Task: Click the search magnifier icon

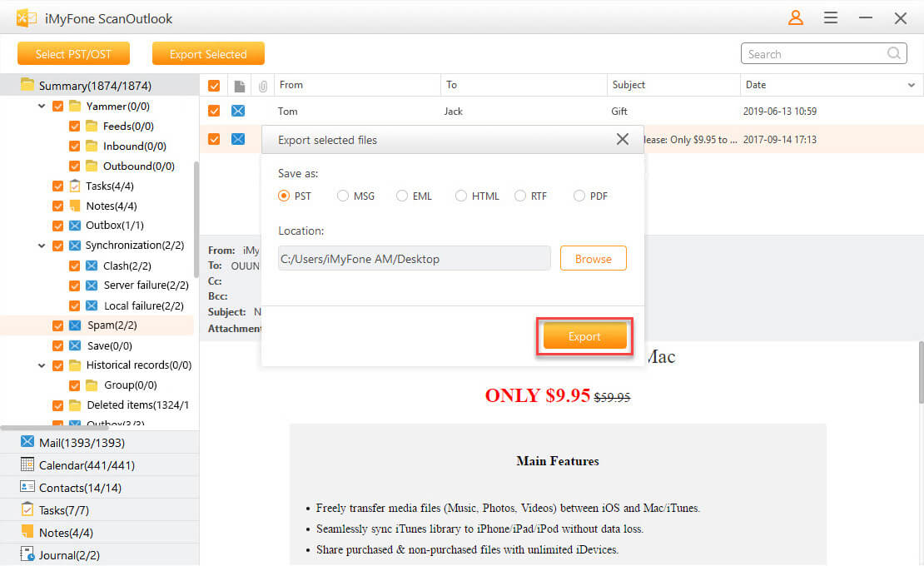Action: coord(894,54)
